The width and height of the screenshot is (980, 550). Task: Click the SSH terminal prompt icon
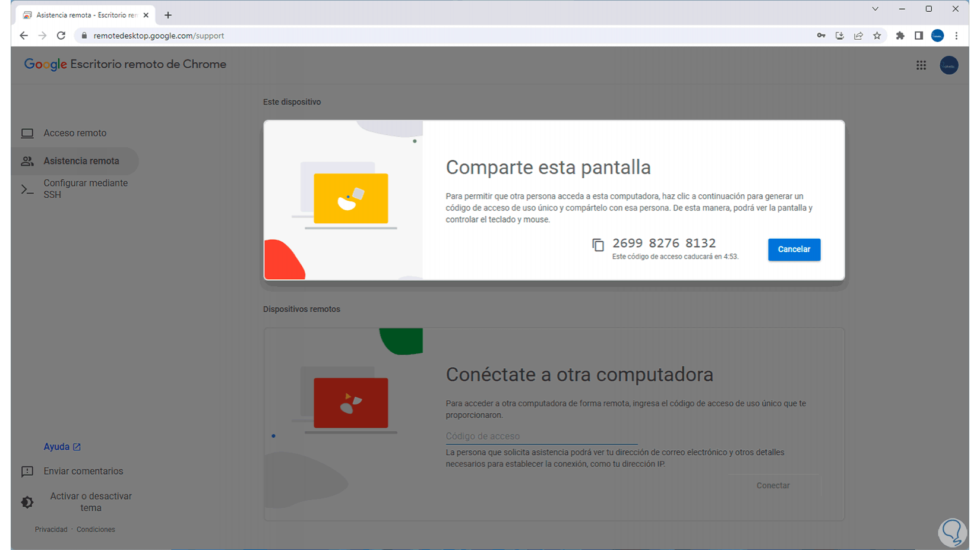coord(27,189)
